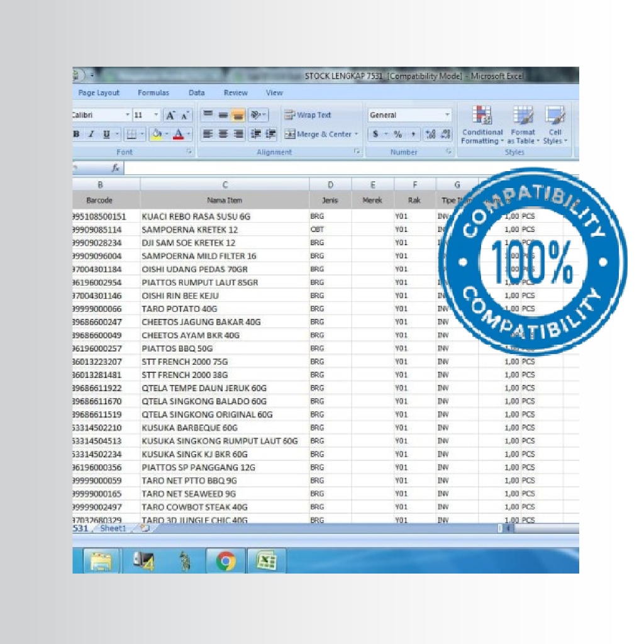Click the Accounting Number Format dollar icon
Viewport: 644px width, 644px height.
[x=375, y=134]
